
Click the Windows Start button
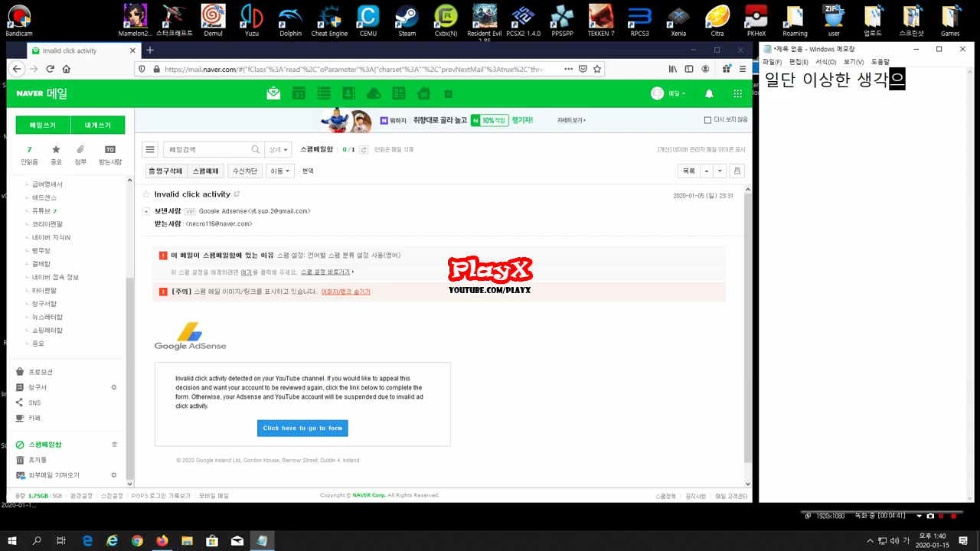12,540
